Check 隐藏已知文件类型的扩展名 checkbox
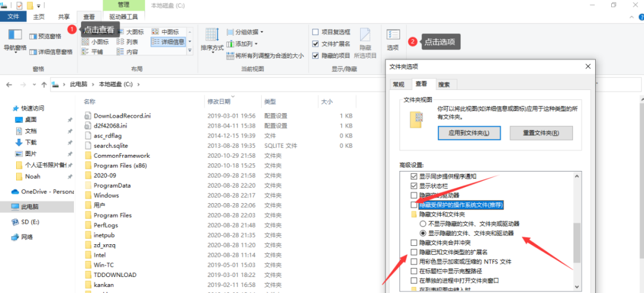644x293 pixels. pyautogui.click(x=414, y=253)
